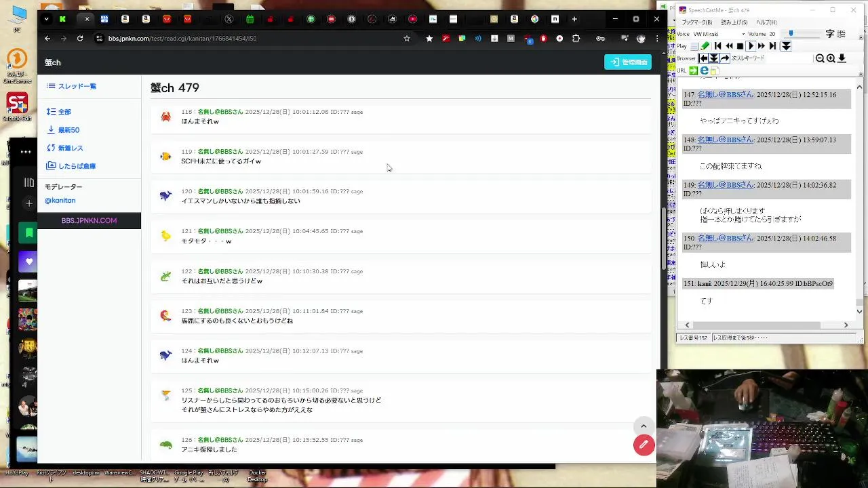This screenshot has width=868, height=488.
Task: Open post 147 名無し@BBSさん link in SpeechCastMe
Action: click(726, 95)
